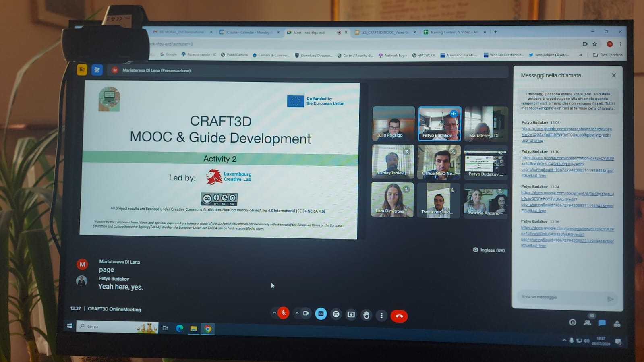Image resolution: width=644 pixels, height=362 pixels.
Task: Select Patrizia Anzano video tile
Action: (x=485, y=201)
